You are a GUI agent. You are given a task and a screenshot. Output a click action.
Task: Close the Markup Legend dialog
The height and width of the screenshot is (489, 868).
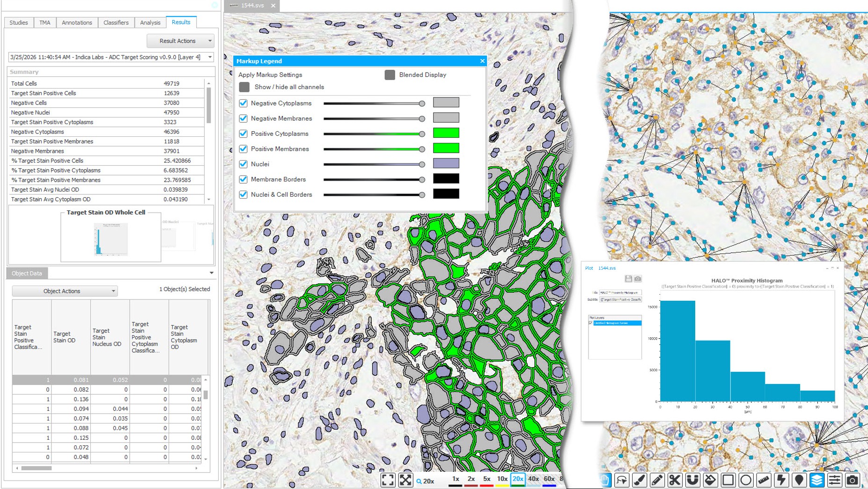point(482,61)
